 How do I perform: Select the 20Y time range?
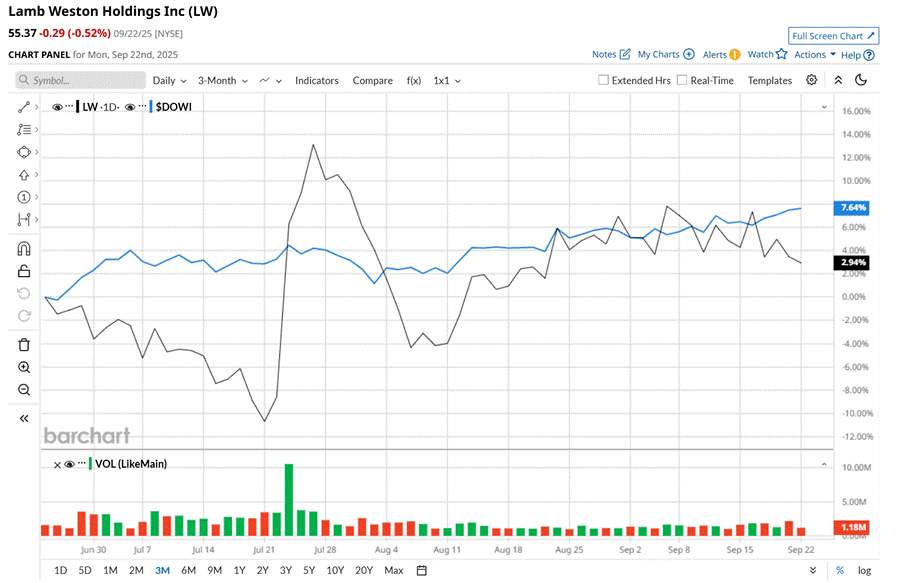tap(364, 570)
